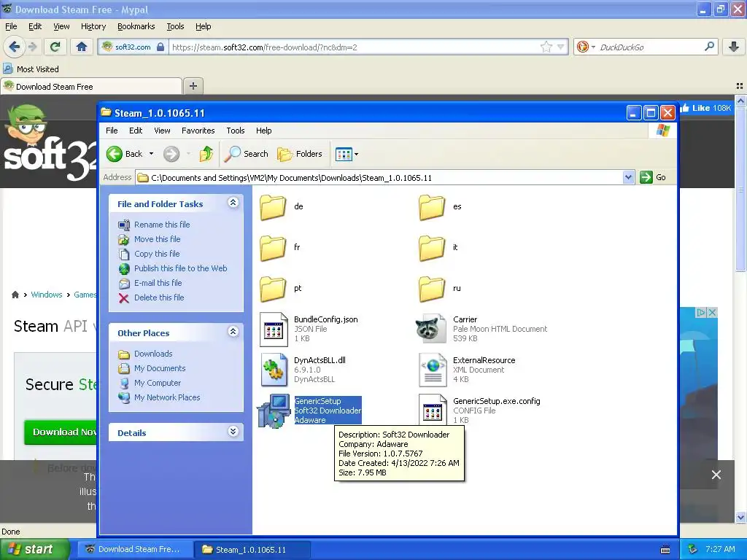
Task: Select the pt folder icon
Action: [273, 289]
